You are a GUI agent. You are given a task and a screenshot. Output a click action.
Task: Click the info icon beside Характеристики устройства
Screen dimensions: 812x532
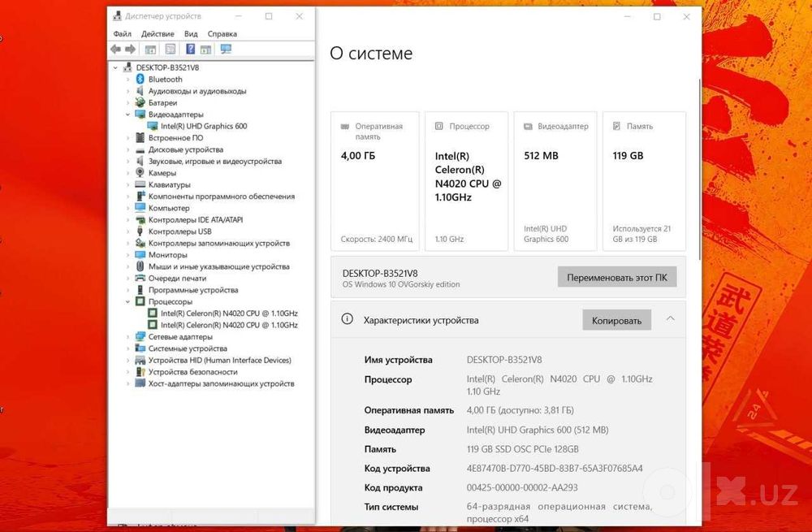click(347, 319)
